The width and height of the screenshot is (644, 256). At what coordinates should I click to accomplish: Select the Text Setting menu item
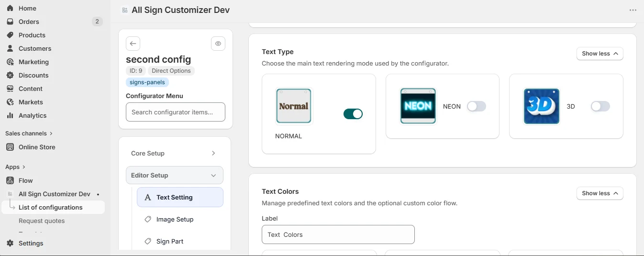click(180, 197)
